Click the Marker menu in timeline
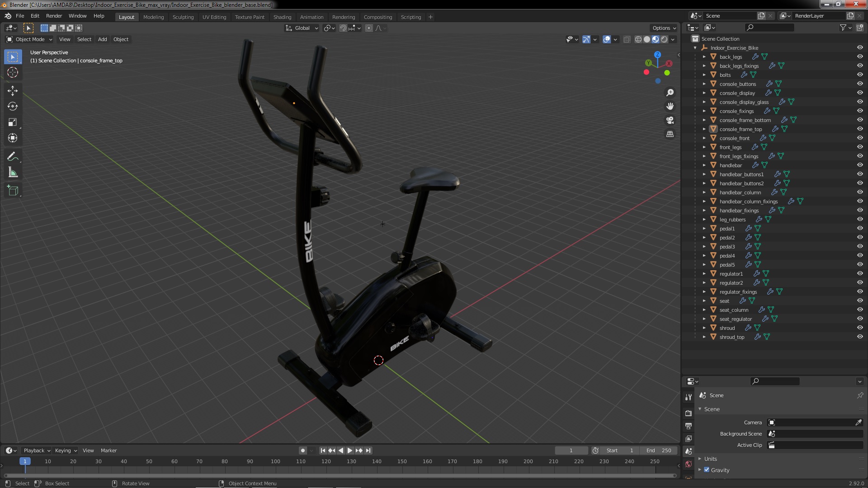 [x=108, y=450]
